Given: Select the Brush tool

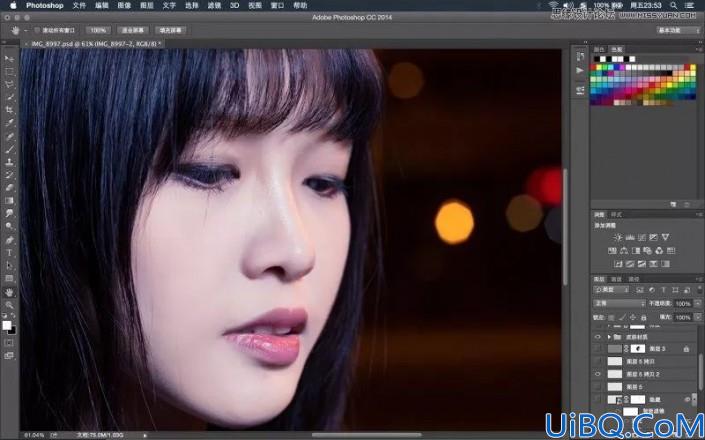Looking at the screenshot, I should point(9,149).
